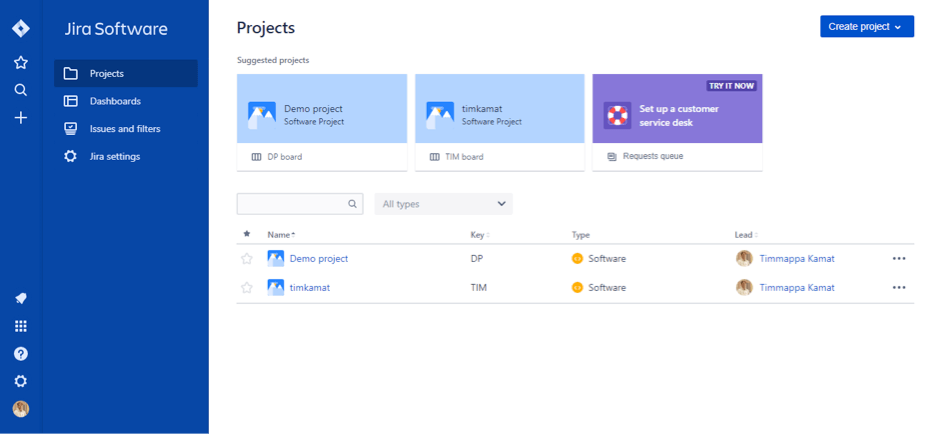Viewport: 941px width, 434px height.
Task: Go to Dashboards in the navigation
Action: tap(115, 101)
